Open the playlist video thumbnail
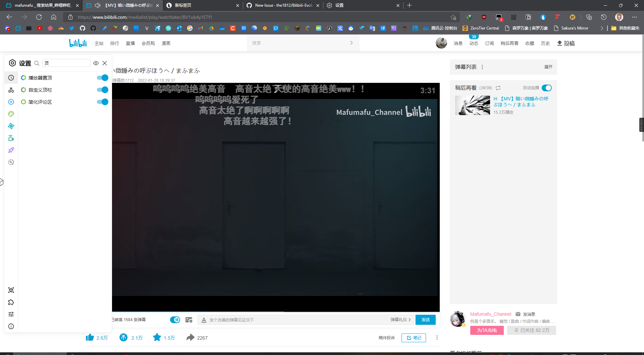Viewport: 644px width, 355px height. coord(473,105)
